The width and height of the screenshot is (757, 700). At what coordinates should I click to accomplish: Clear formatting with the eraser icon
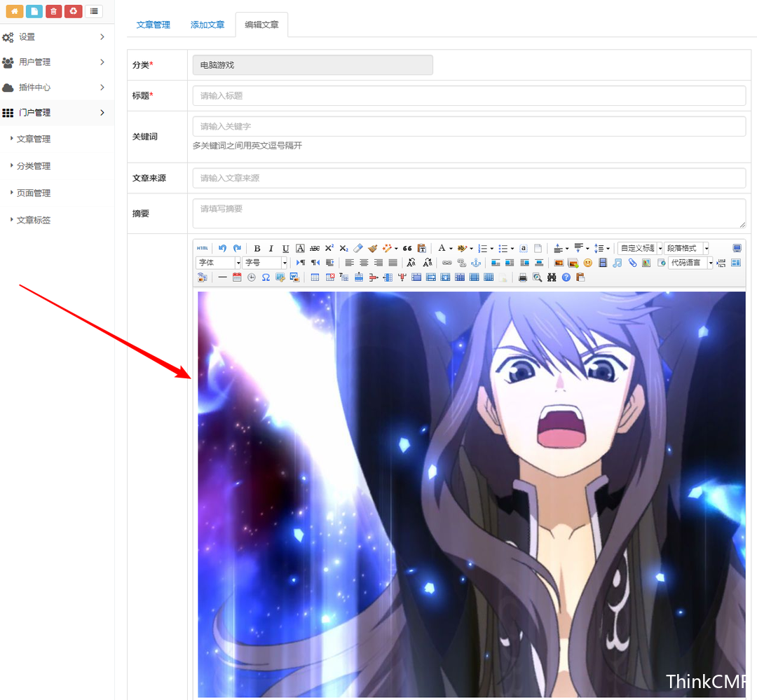coord(357,248)
